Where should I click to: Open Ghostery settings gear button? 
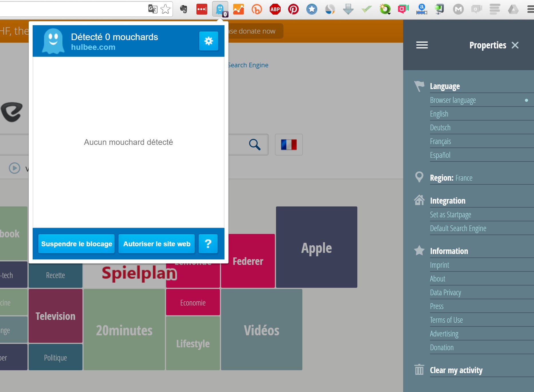[x=209, y=41]
